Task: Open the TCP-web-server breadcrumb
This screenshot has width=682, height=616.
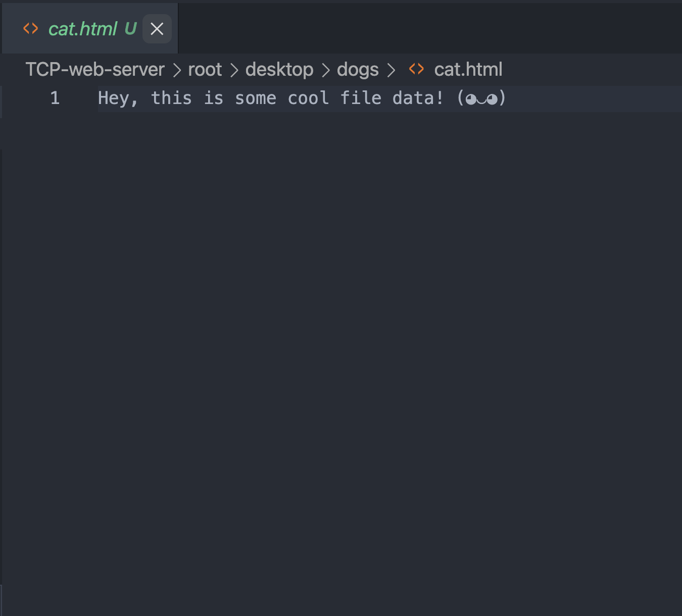Action: point(95,70)
